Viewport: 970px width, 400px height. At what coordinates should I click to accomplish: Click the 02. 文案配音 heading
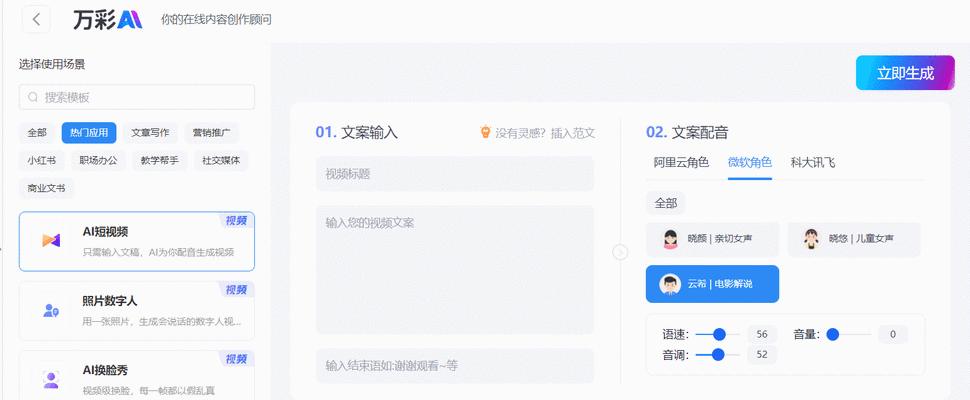click(687, 132)
